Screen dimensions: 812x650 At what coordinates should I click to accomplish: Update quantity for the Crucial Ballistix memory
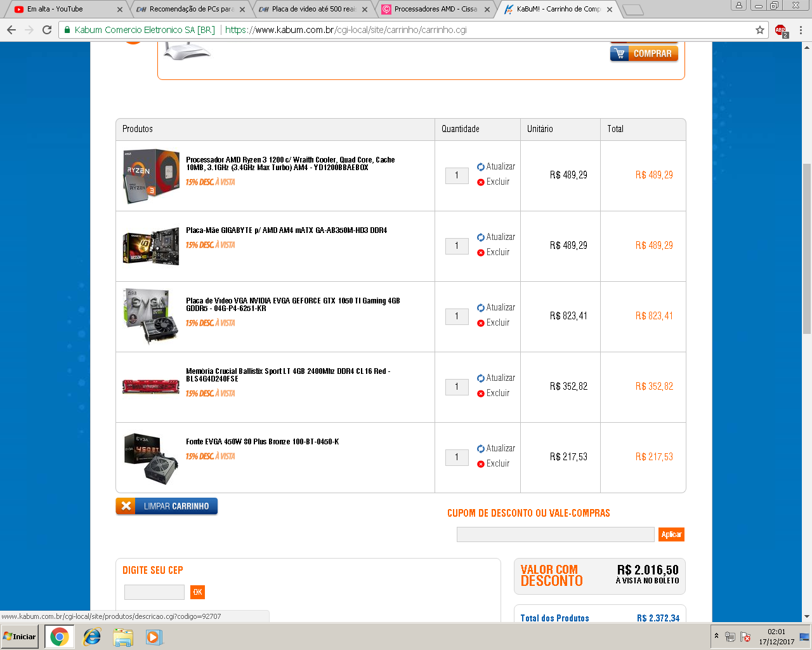(496, 378)
